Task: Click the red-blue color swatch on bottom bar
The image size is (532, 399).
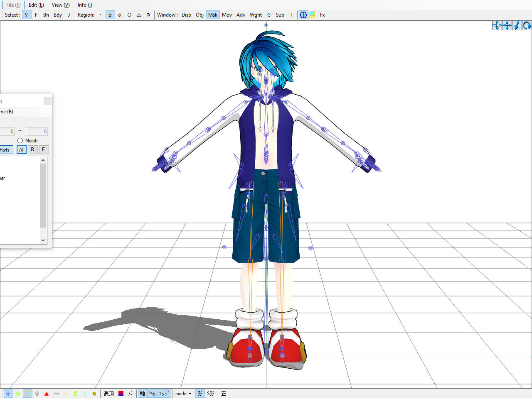Action: (121, 393)
